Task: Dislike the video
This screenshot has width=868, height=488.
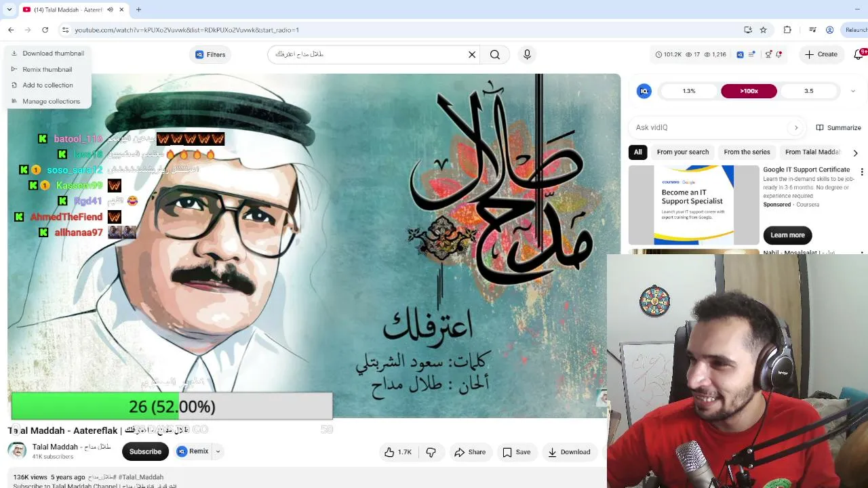Action: [x=431, y=452]
